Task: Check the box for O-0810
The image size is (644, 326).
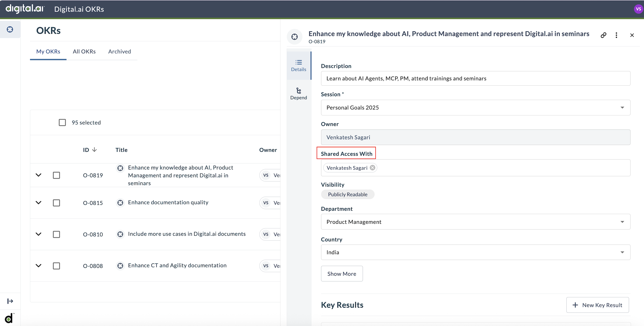Action: (56, 234)
